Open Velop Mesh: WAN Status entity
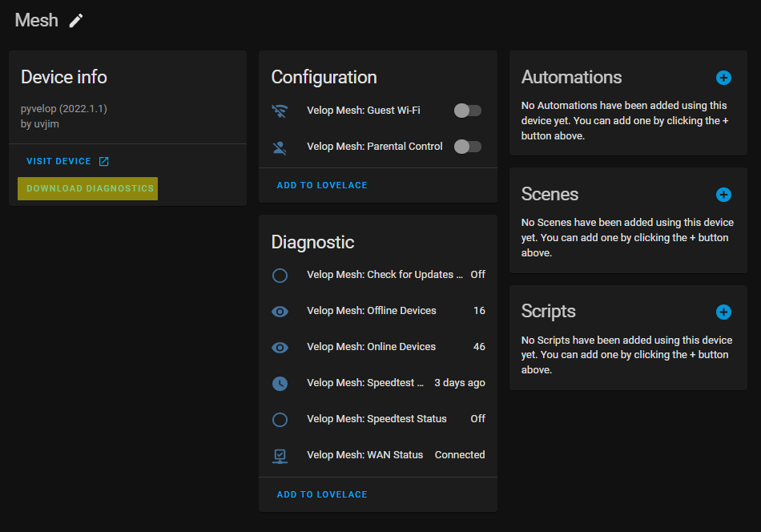Image resolution: width=761 pixels, height=532 pixels. coord(365,455)
